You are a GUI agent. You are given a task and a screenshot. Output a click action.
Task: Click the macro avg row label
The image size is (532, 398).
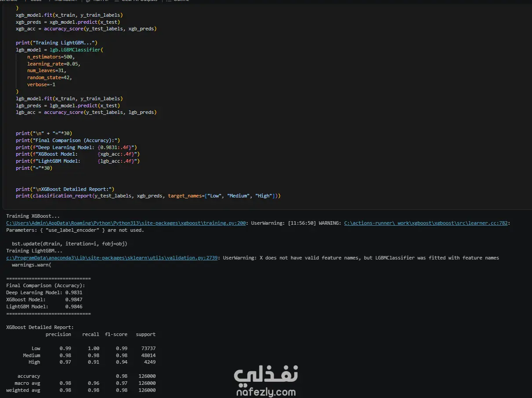click(x=27, y=383)
